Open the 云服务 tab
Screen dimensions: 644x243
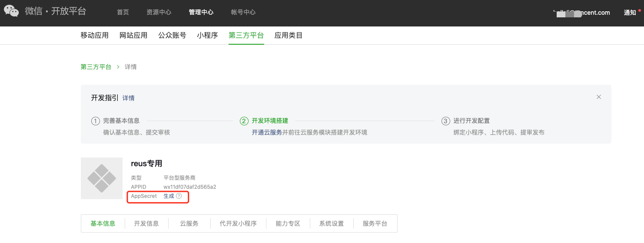coord(189,223)
